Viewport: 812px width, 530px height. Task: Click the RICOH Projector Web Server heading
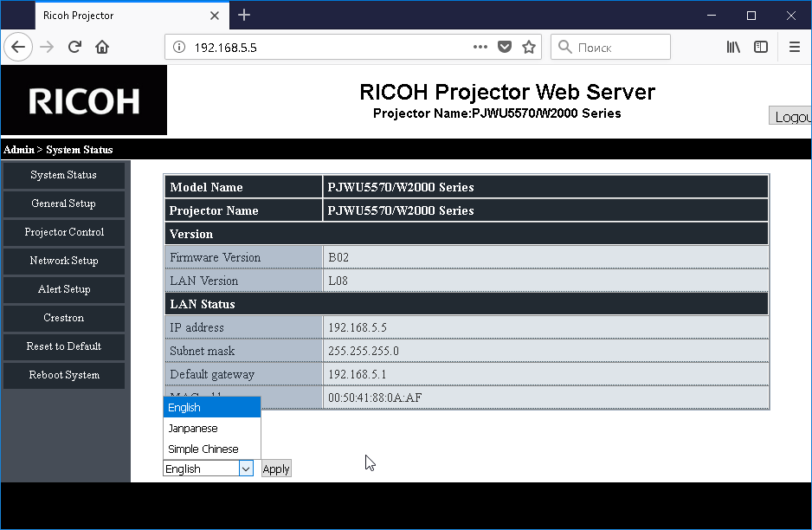pyautogui.click(x=507, y=92)
